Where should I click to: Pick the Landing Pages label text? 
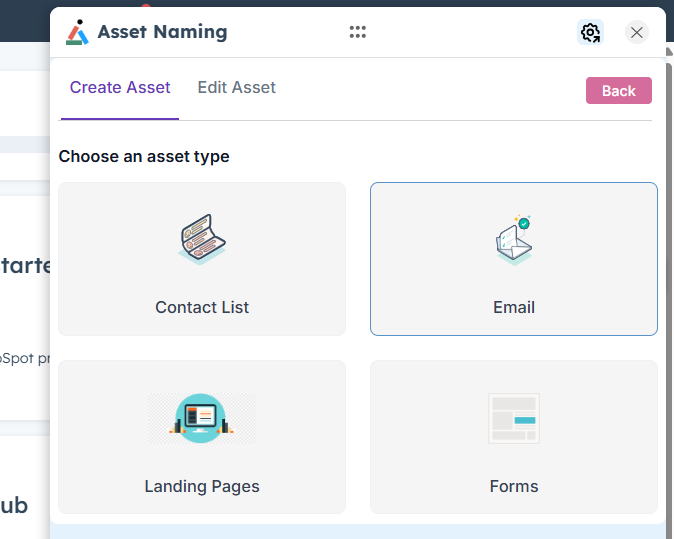202,487
